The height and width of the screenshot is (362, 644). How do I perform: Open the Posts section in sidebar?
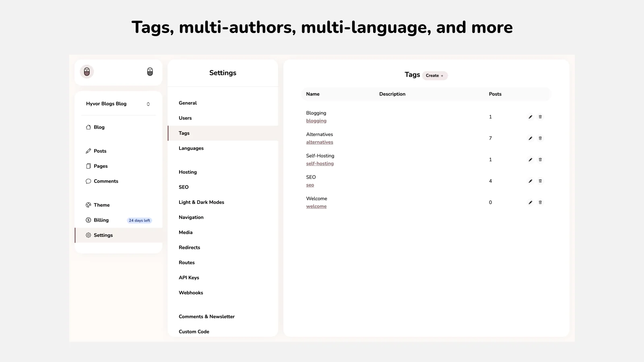coord(100,151)
